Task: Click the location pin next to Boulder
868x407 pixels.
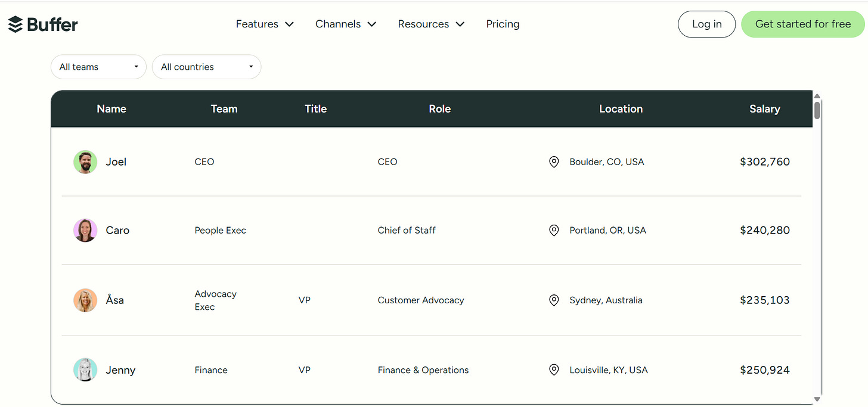Action: [554, 162]
